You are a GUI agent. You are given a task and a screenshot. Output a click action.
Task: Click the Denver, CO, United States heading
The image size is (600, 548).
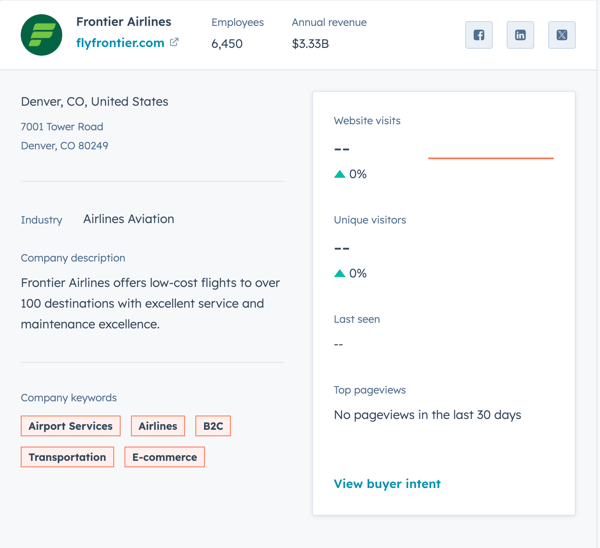pyautogui.click(x=95, y=101)
